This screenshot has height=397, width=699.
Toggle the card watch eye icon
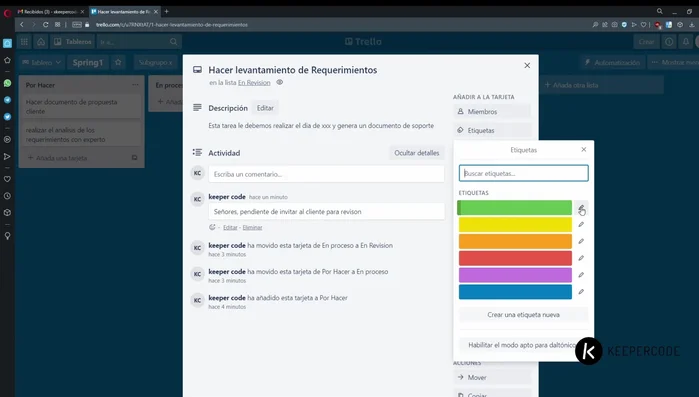280,82
